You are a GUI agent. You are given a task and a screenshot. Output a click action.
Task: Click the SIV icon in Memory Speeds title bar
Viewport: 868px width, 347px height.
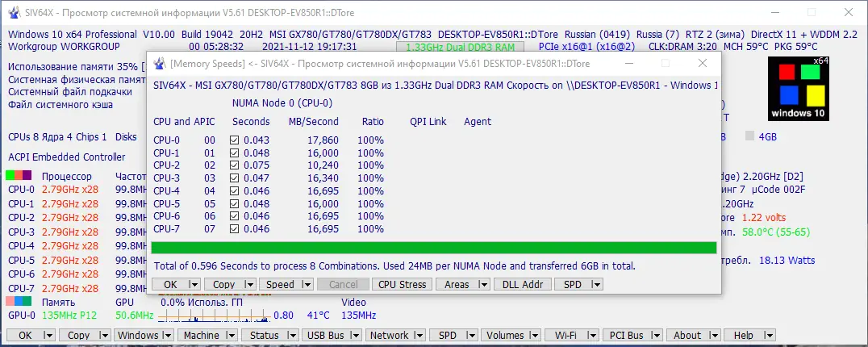point(160,64)
